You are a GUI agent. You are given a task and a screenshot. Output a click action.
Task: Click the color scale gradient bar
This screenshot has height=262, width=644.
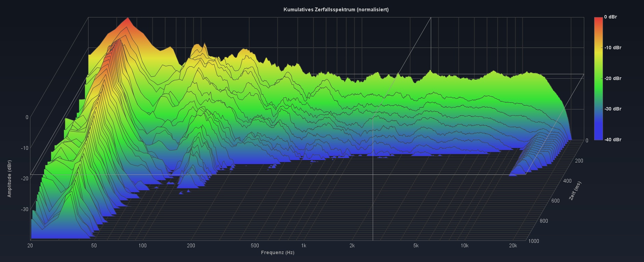pos(598,78)
